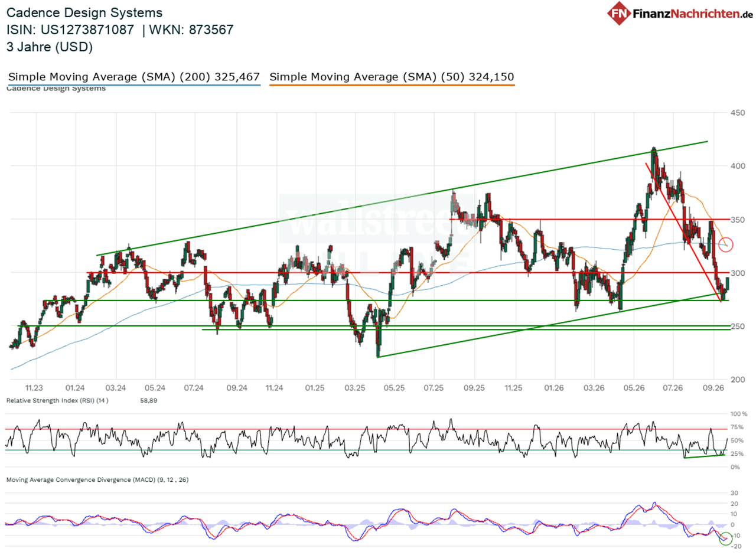756x555 pixels.
Task: Click the 75% RSI axis label
Action: [738, 427]
